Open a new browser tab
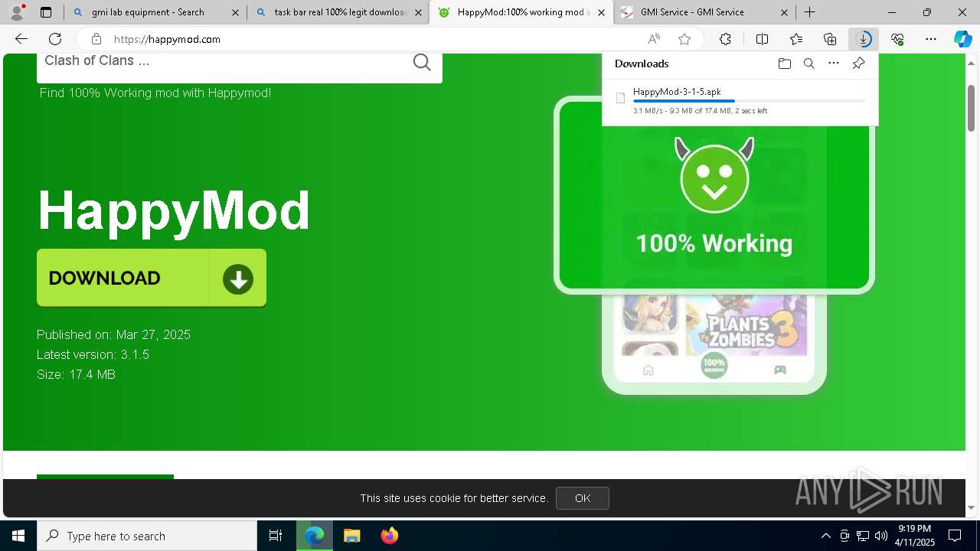The height and width of the screenshot is (551, 980). click(x=809, y=12)
